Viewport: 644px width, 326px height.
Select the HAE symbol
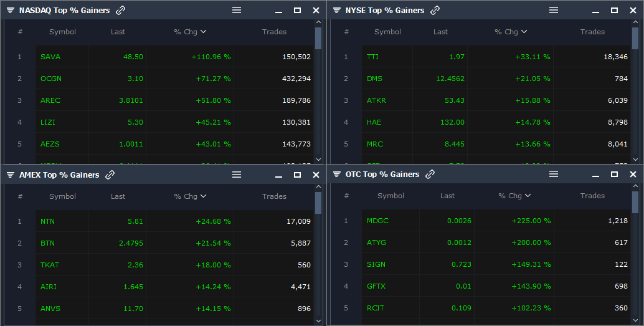[374, 122]
